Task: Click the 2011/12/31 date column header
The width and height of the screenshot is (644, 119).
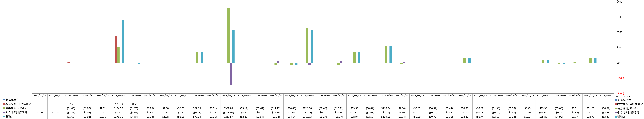Action: 40,96
